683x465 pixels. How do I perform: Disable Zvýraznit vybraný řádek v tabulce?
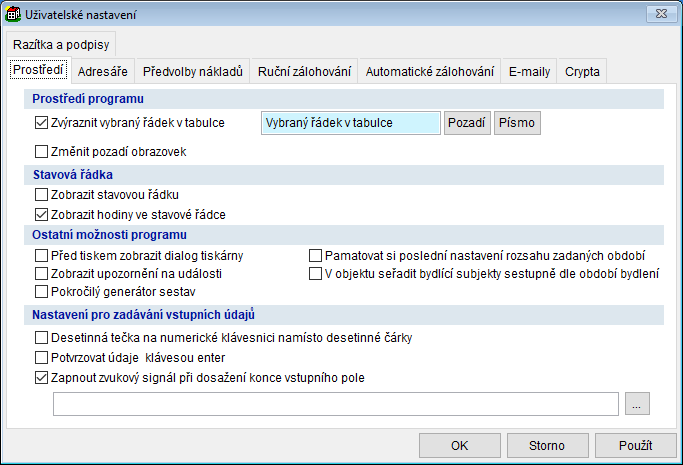tap(41, 124)
